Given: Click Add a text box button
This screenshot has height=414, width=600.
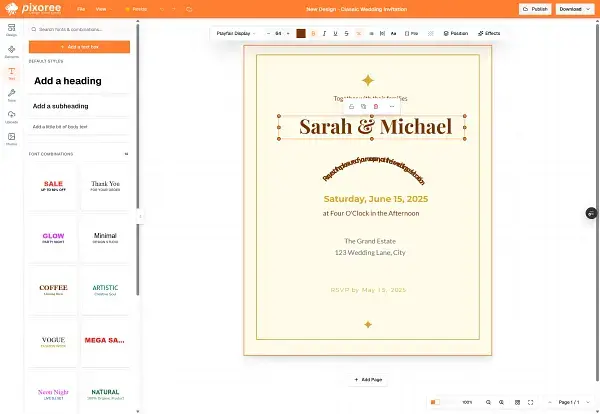Looking at the screenshot, I should pyautogui.click(x=79, y=47).
